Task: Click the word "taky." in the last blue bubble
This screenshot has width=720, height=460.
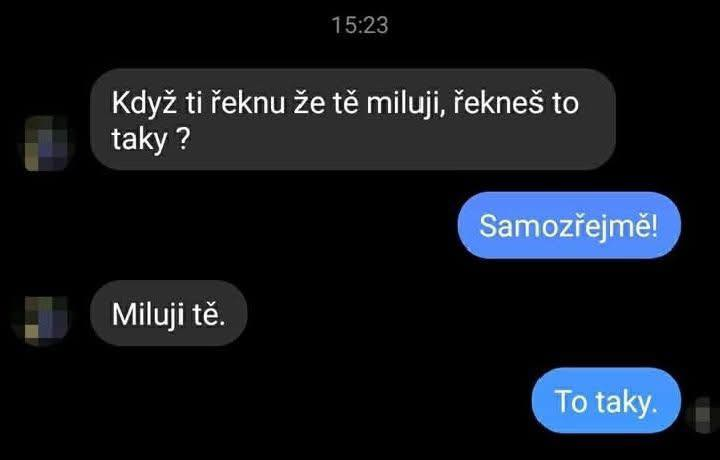Action: pyautogui.click(x=626, y=403)
